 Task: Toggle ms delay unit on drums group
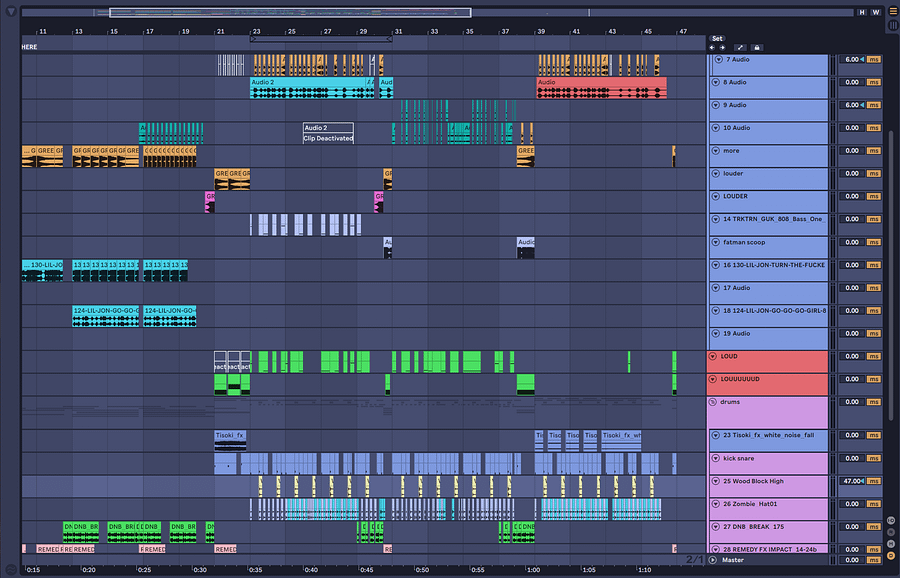pos(874,402)
